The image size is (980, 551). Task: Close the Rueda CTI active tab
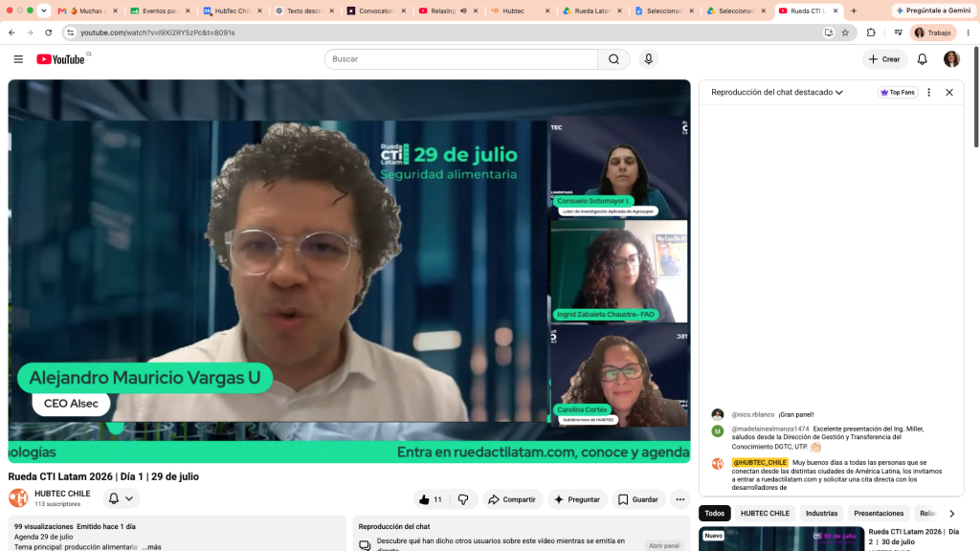tap(835, 11)
